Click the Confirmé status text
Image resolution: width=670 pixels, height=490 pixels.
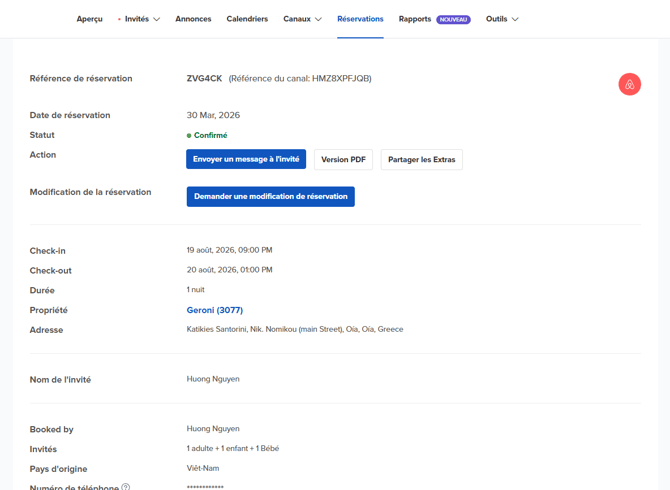[x=211, y=135]
